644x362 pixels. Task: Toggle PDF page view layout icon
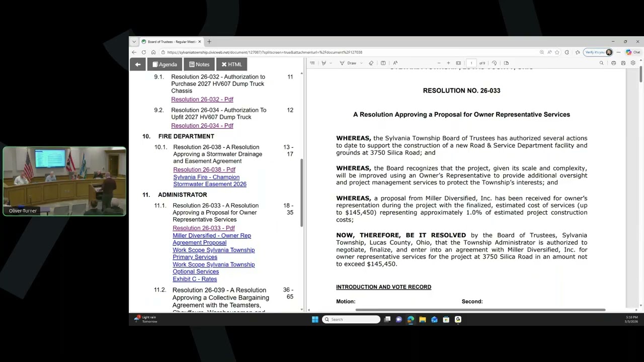pos(506,63)
